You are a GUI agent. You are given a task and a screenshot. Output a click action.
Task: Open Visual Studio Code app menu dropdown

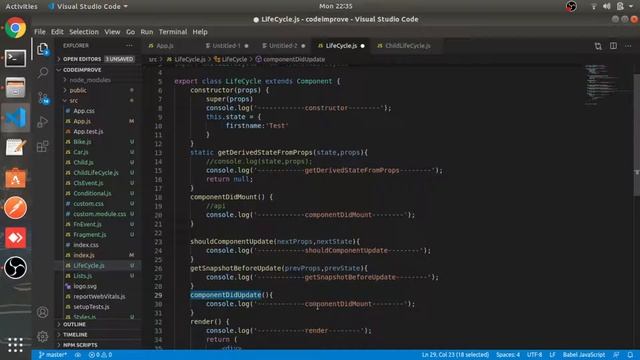(x=88, y=6)
